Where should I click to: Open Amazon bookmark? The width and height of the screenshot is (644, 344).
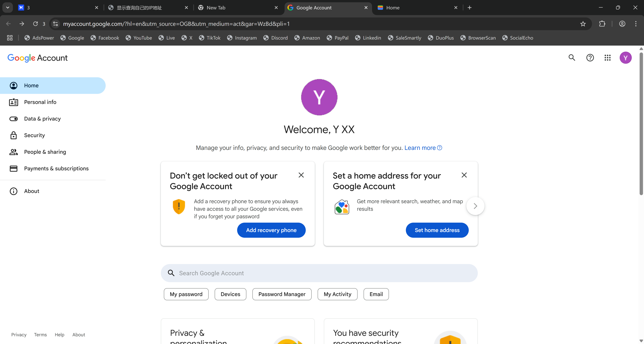307,38
